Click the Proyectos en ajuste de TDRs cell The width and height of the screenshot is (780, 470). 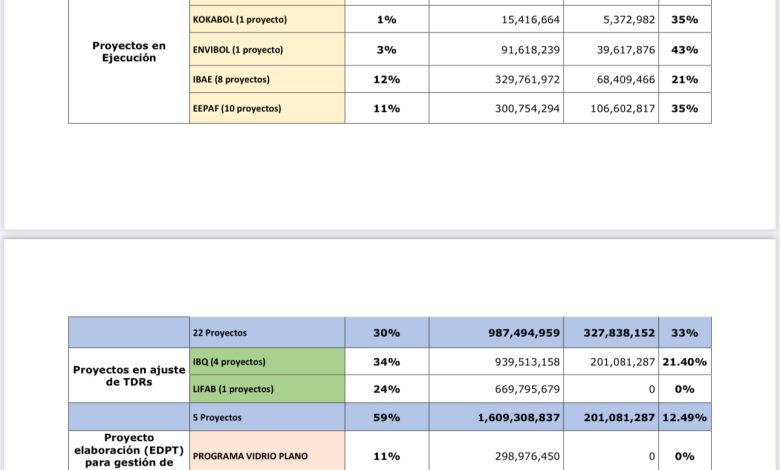pyautogui.click(x=129, y=375)
